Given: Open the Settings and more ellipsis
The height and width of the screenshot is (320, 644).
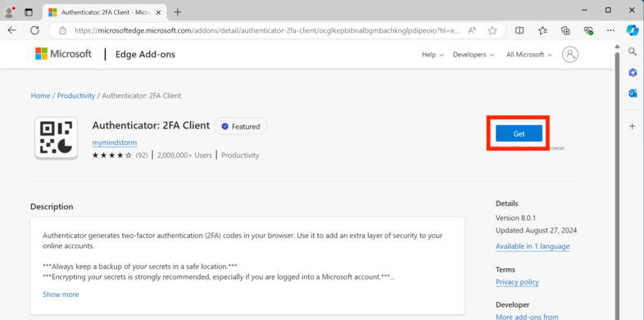Looking at the screenshot, I should 610,30.
